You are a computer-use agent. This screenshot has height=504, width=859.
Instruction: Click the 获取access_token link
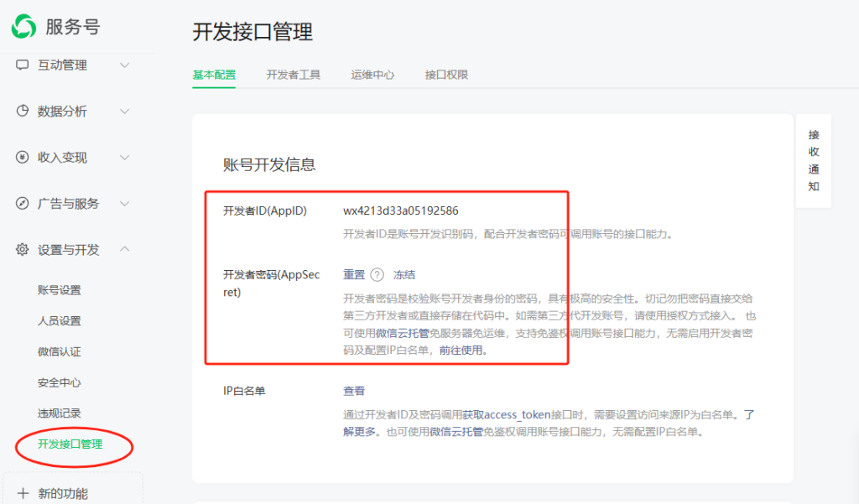tap(506, 415)
